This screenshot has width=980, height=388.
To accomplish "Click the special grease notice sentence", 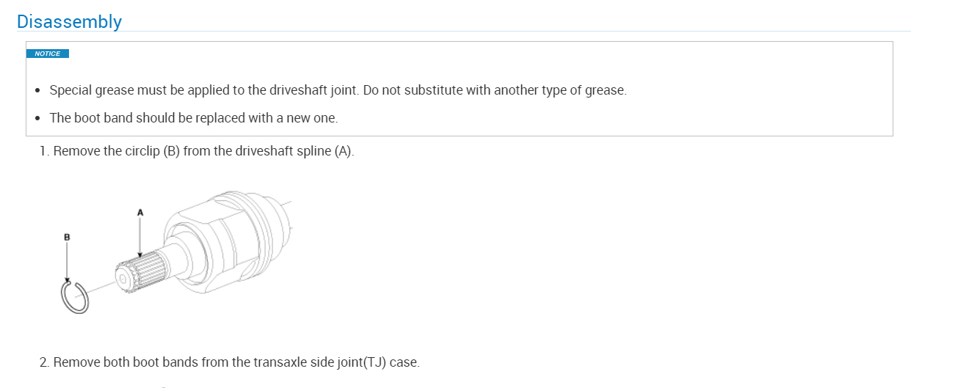I will [x=338, y=90].
